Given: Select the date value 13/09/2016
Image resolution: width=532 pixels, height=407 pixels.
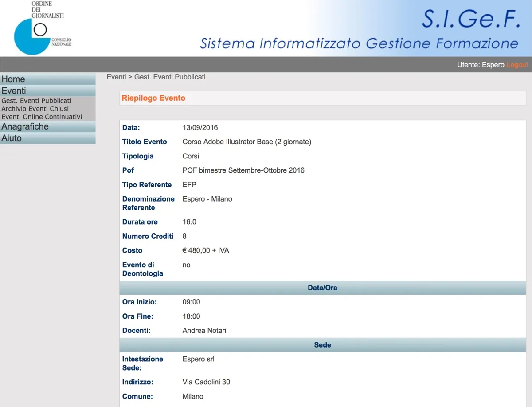Looking at the screenshot, I should point(200,128).
